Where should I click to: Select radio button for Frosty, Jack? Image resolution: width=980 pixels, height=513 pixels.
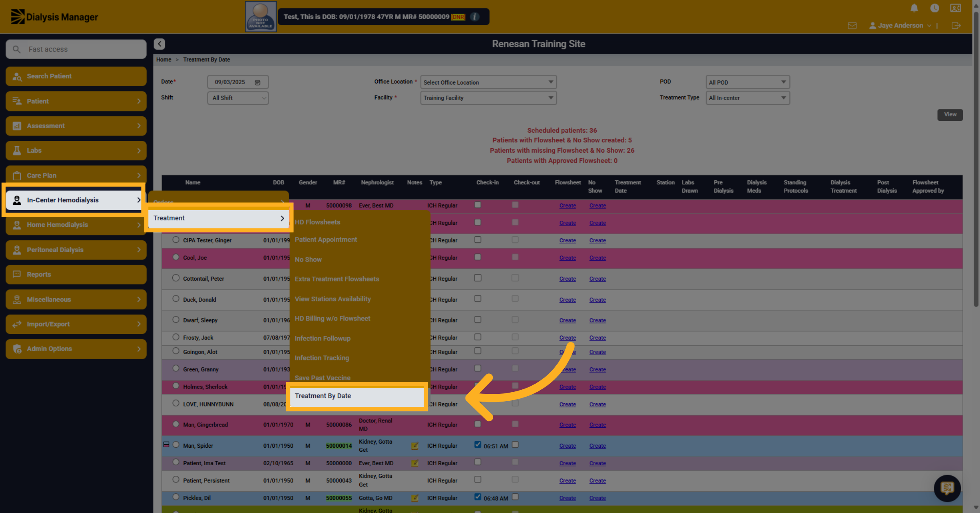click(176, 337)
